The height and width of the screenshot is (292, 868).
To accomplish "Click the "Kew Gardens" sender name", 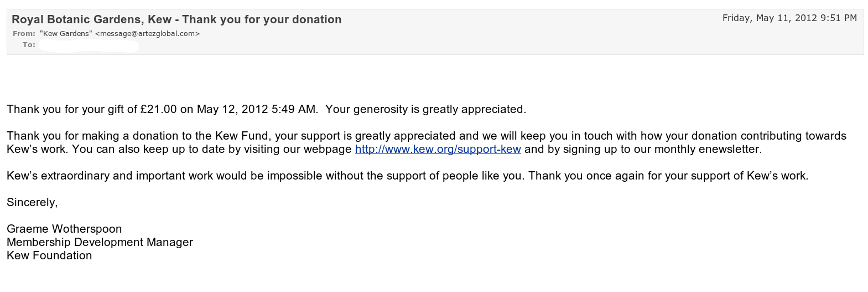I will (66, 34).
